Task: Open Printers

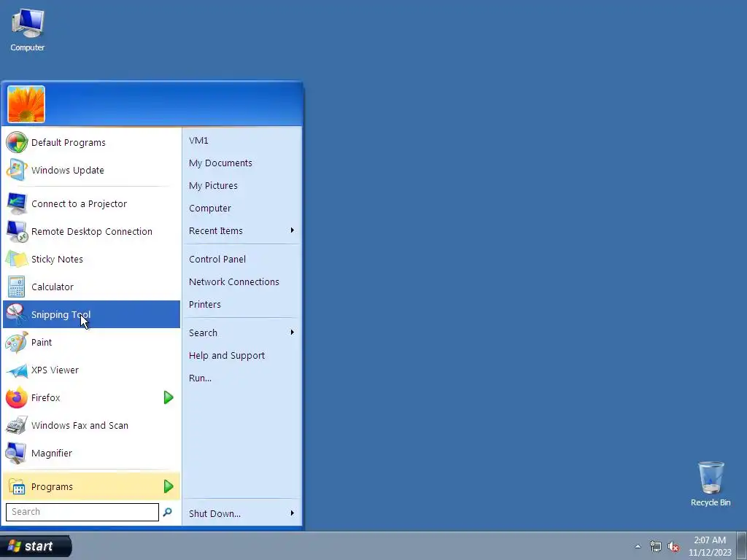Action: [205, 304]
